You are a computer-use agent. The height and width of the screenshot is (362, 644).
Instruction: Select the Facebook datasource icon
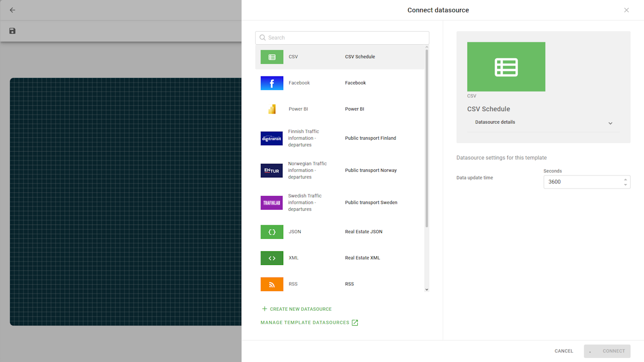tap(272, 83)
